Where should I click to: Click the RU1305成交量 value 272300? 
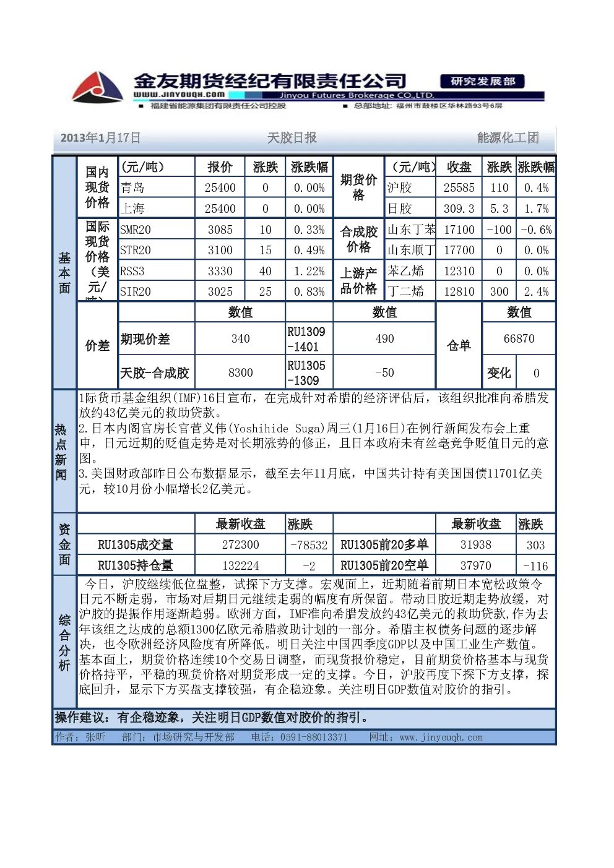coord(240,544)
